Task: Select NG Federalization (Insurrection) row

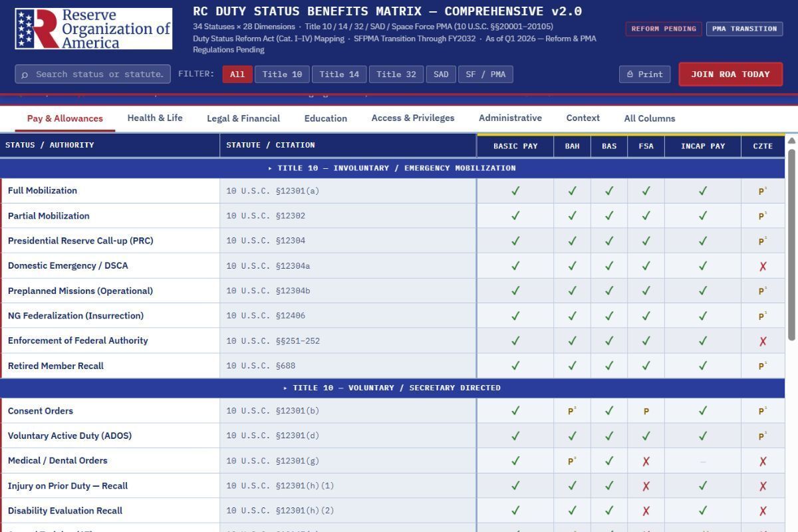Action: [x=392, y=315]
